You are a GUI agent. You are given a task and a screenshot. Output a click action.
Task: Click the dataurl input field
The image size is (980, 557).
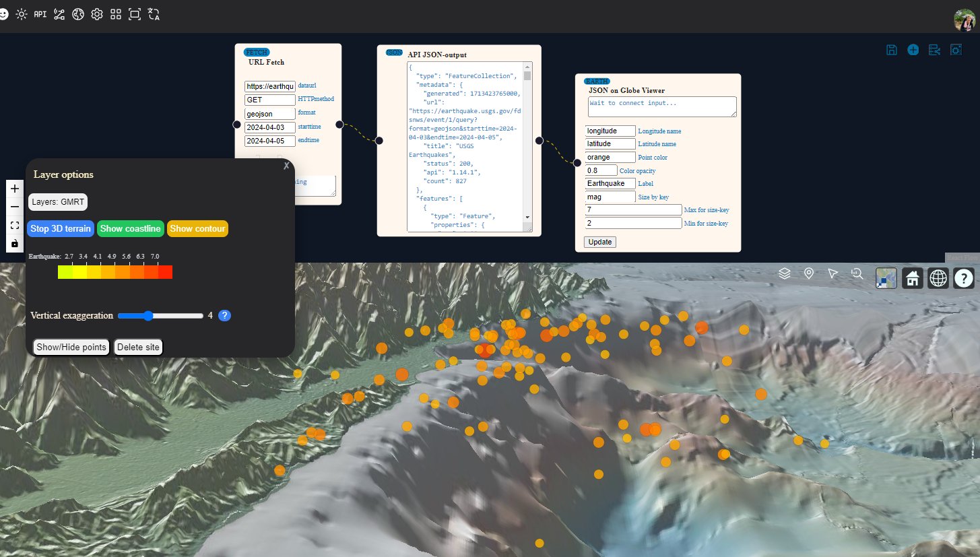click(x=270, y=86)
